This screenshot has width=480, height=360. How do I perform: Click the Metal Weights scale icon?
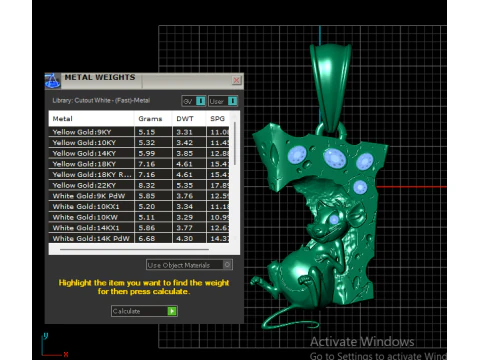click(53, 81)
